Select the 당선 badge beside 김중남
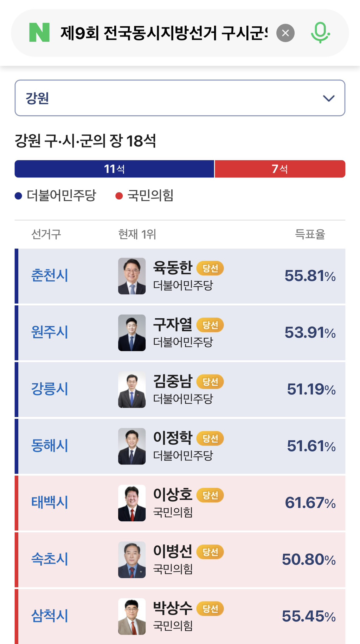 pos(210,382)
